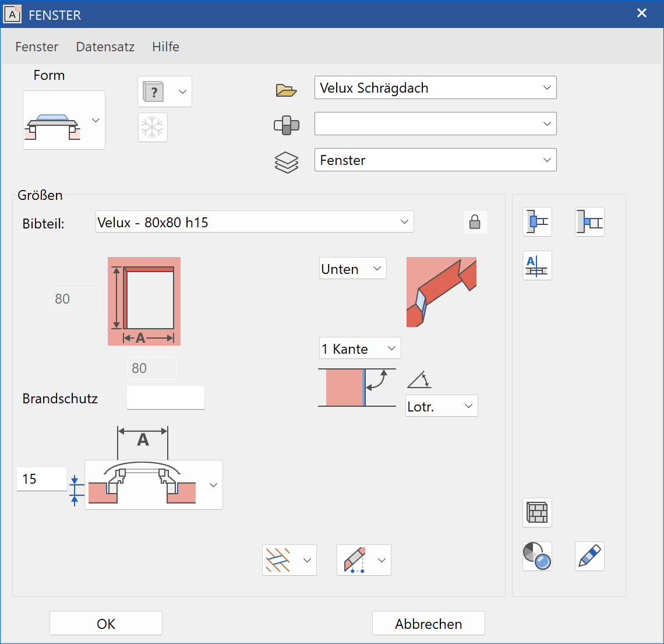Click the angle triangle icon
The width and height of the screenshot is (664, 644).
coord(419,379)
